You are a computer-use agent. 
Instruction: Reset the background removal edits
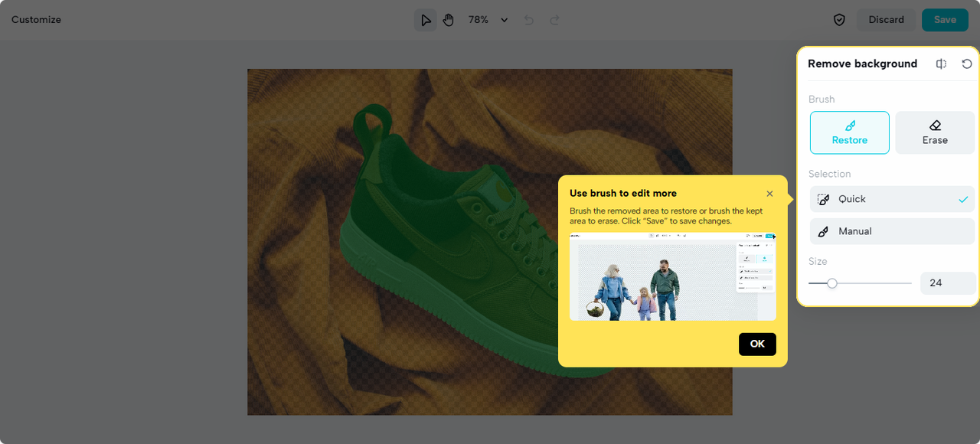tap(967, 64)
